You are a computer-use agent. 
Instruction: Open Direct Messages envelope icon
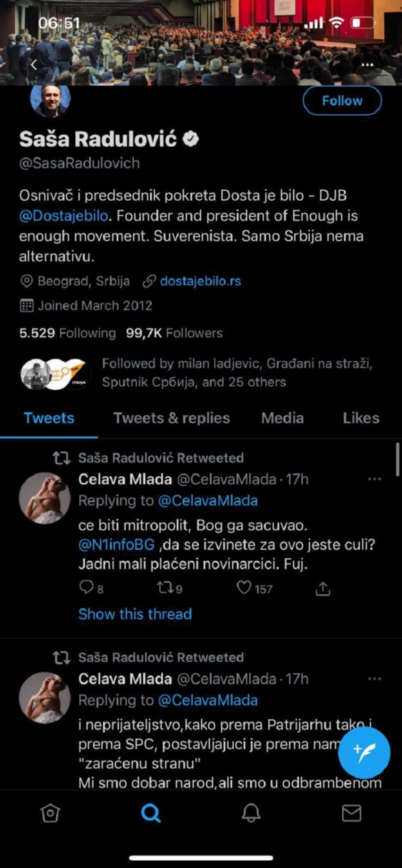[352, 813]
